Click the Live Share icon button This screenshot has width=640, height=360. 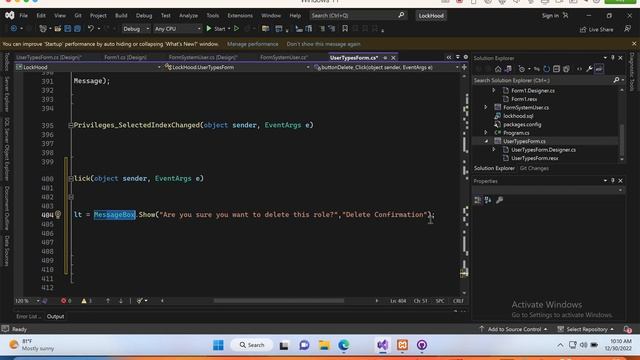(596, 29)
